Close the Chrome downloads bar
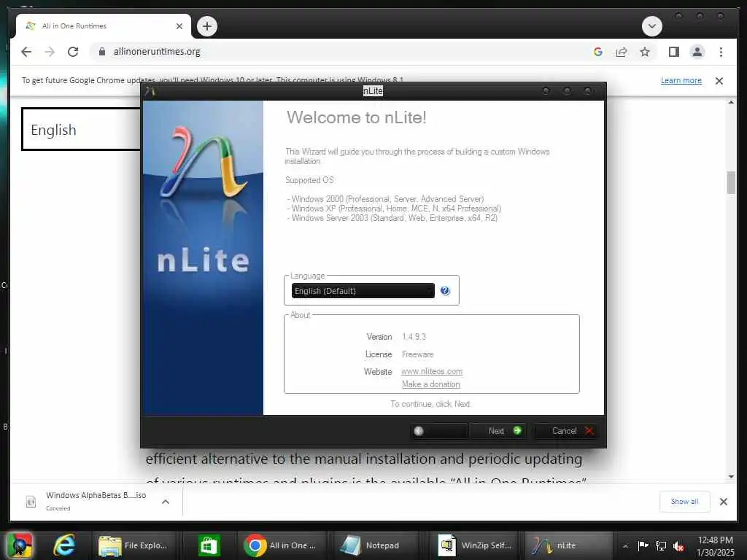 coord(723,502)
